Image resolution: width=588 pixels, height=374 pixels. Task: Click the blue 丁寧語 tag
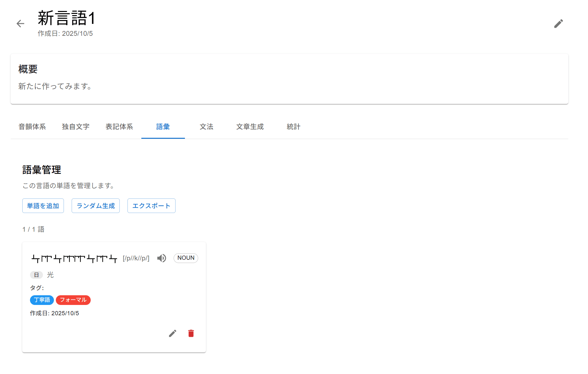tap(42, 300)
